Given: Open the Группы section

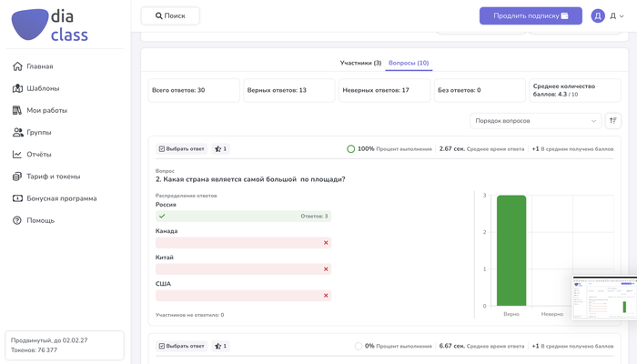Looking at the screenshot, I should click(x=32, y=132).
